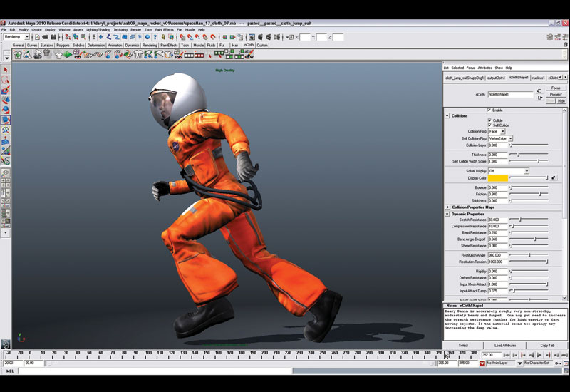Toggle the Self Collide checkbox
This screenshot has width=570, height=392.
489,125
